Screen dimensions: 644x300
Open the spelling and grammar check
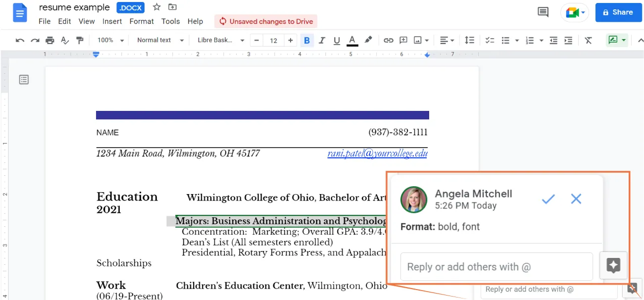[x=65, y=40]
